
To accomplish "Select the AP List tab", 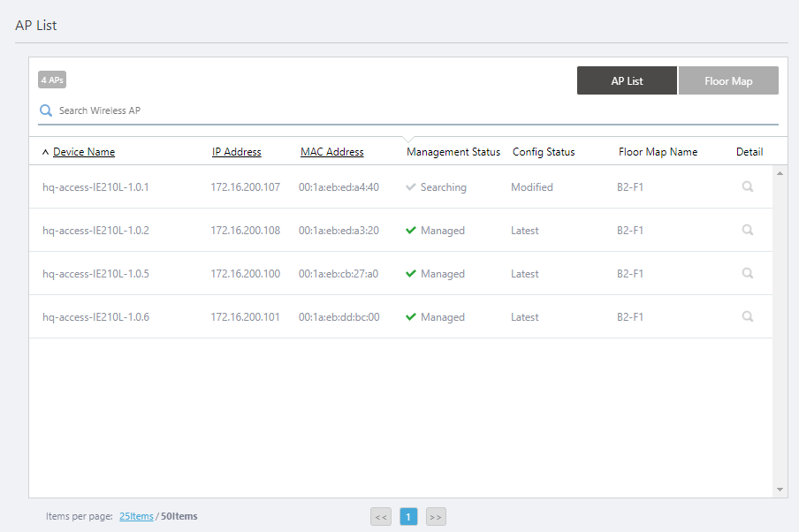I will (x=627, y=80).
